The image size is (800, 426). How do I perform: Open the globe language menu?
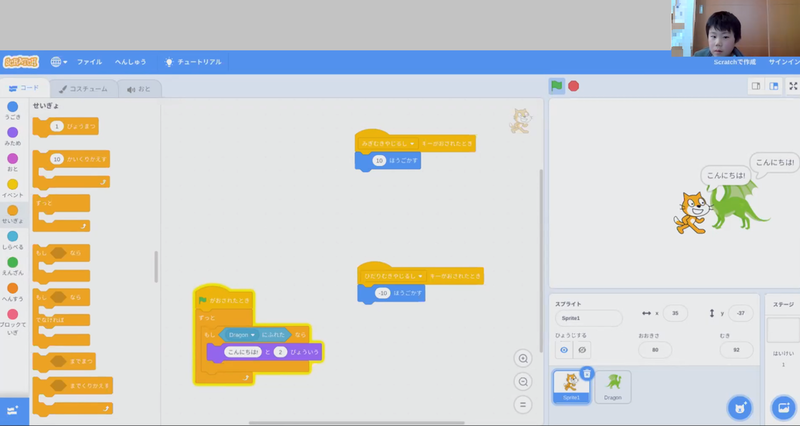(x=58, y=62)
